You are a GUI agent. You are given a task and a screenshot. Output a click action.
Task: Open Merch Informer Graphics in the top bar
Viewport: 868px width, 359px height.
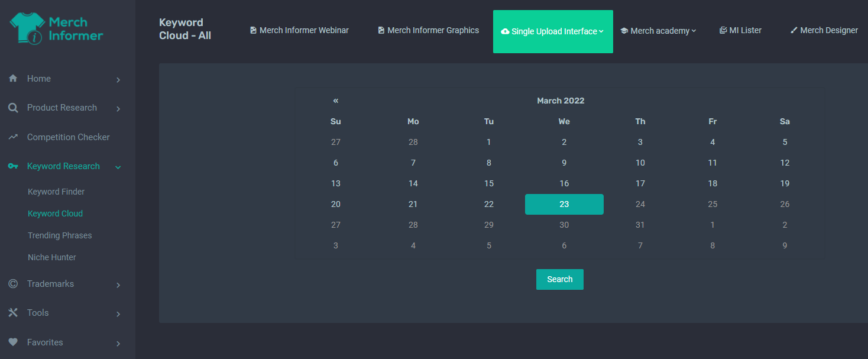pos(427,30)
